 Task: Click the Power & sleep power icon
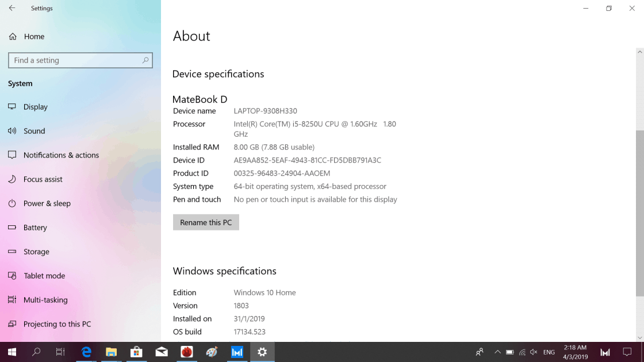[12, 203]
